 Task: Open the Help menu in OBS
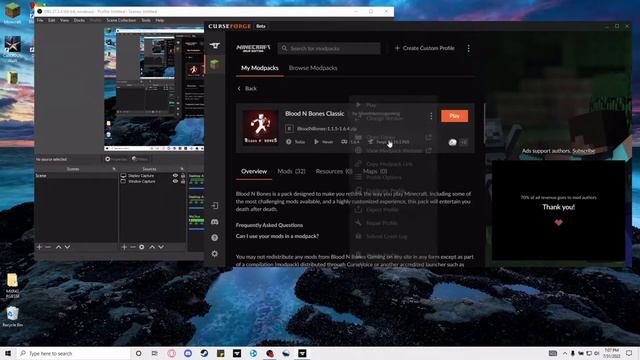160,20
